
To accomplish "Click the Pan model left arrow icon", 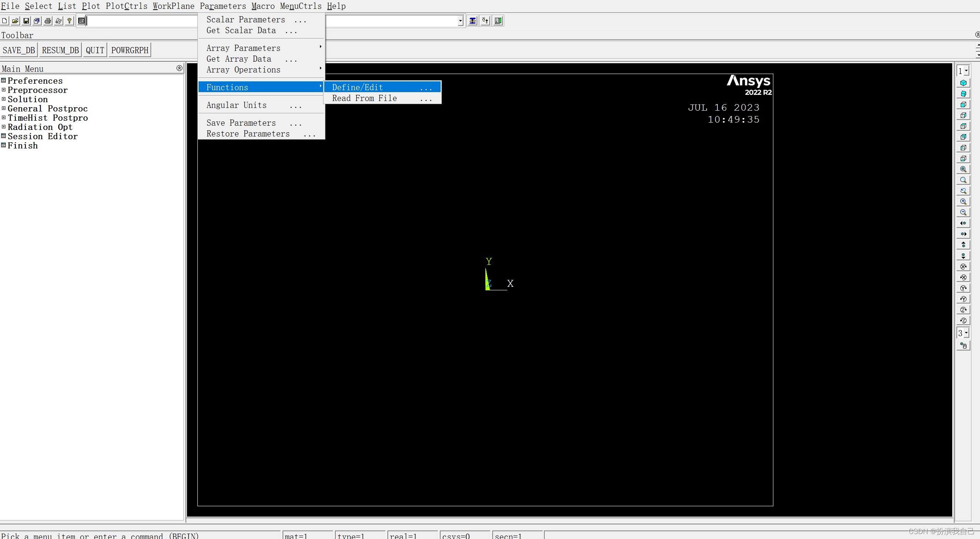I will click(x=963, y=223).
